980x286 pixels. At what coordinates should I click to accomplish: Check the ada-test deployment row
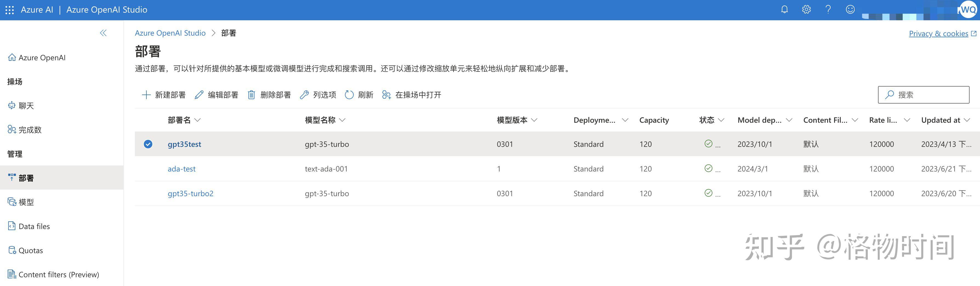pos(148,168)
